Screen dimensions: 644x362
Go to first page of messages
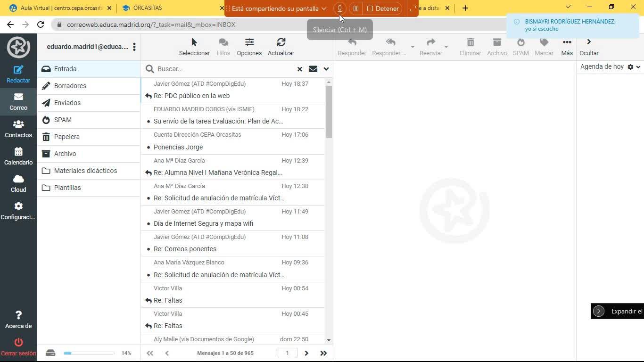(x=150, y=353)
